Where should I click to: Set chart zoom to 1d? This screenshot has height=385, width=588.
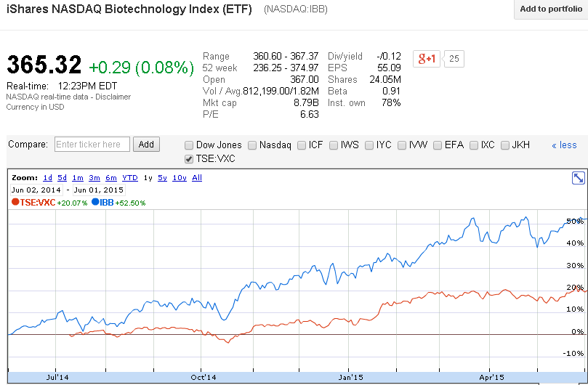(47, 178)
